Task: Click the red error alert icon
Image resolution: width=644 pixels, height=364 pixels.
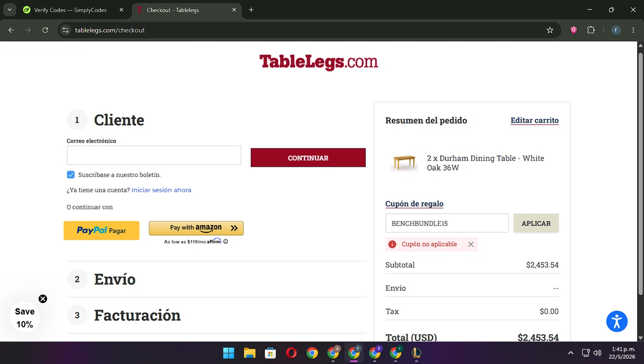Action: [392, 244]
